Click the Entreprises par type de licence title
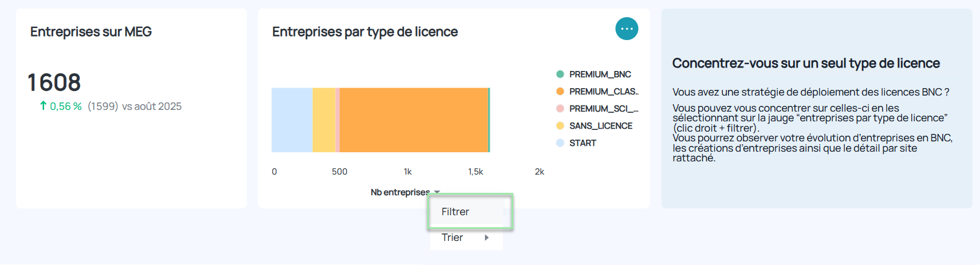 coord(365,32)
